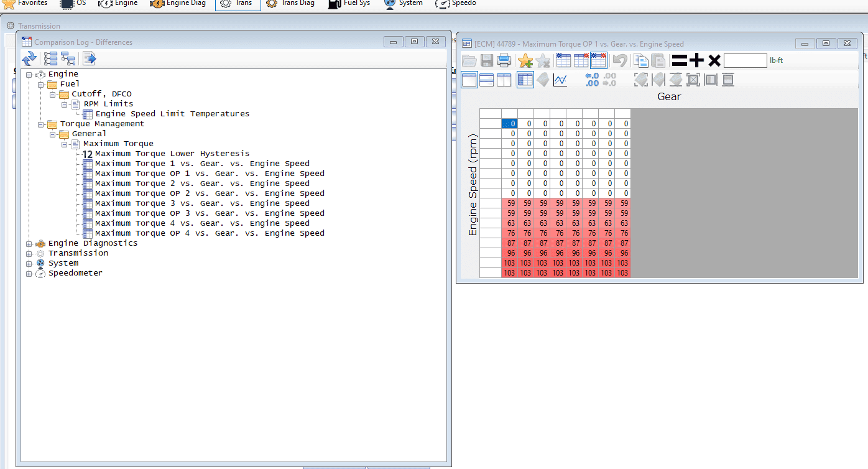The height and width of the screenshot is (469, 868).
Task: Select single-pane table layout icon
Action: pos(469,80)
